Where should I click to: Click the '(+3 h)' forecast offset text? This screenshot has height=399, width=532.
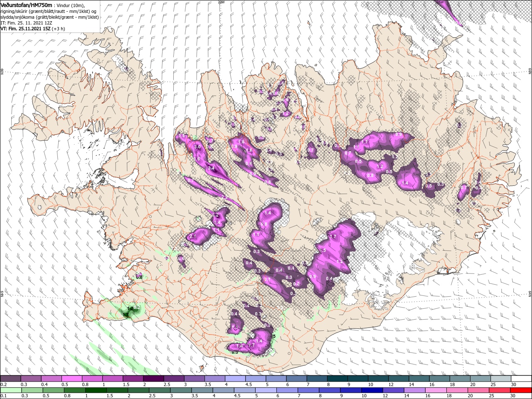59,29
